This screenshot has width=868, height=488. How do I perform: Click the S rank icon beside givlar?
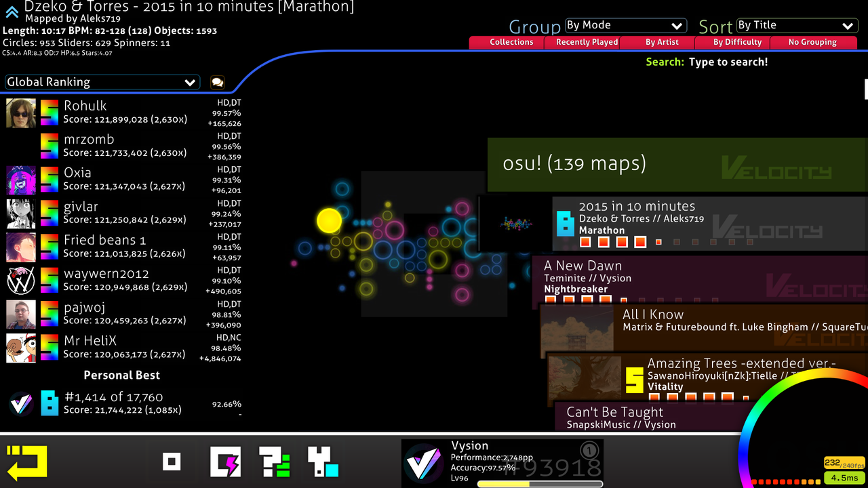(50, 214)
